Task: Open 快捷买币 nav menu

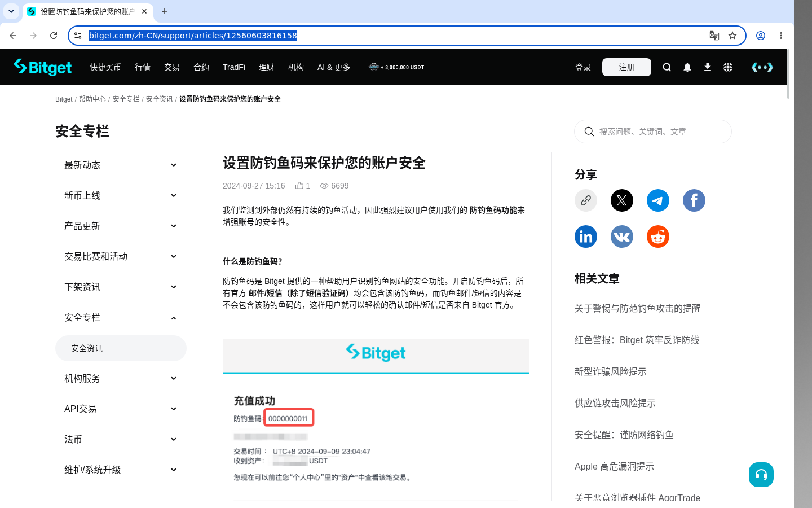Action: tap(105, 67)
